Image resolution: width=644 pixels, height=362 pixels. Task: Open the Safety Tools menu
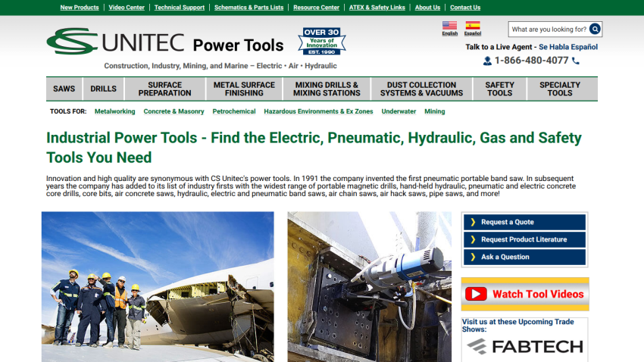pos(499,89)
